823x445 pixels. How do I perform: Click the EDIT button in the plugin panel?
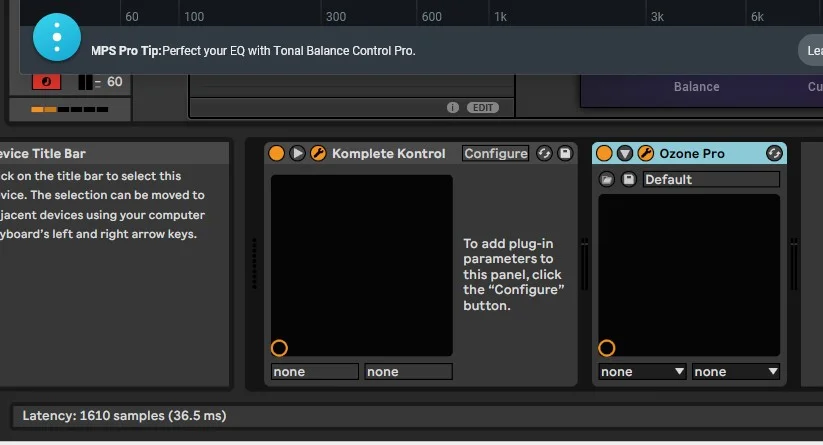483,108
